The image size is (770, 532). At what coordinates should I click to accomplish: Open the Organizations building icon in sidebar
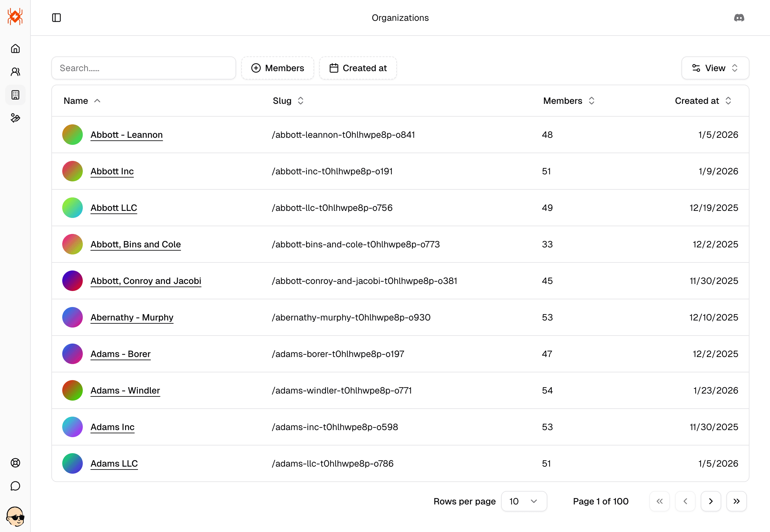pos(15,95)
